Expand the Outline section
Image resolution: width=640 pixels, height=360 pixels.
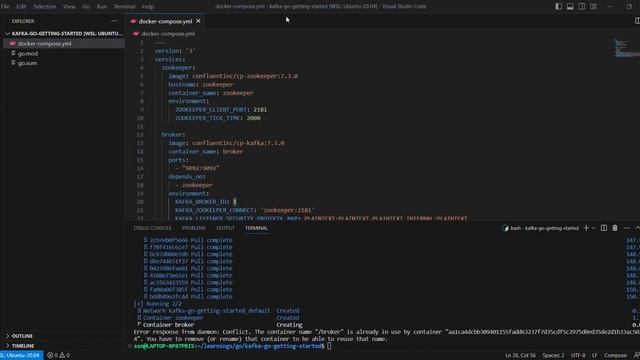pos(22,336)
